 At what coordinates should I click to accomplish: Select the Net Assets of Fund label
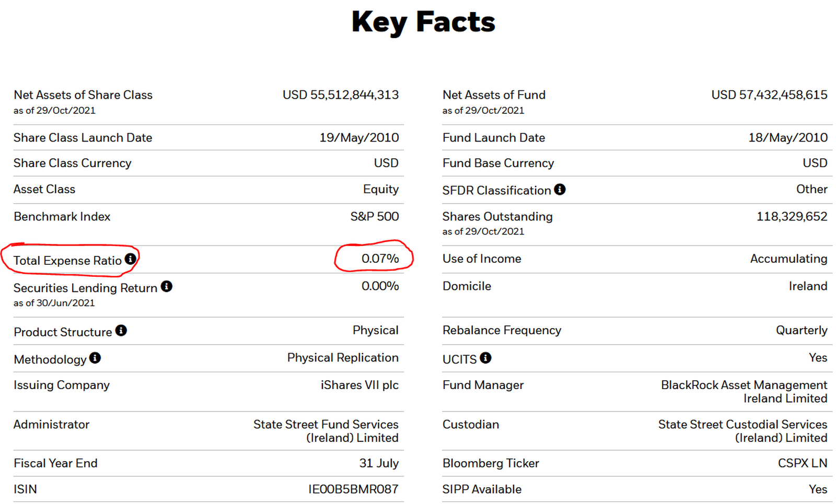click(x=494, y=95)
